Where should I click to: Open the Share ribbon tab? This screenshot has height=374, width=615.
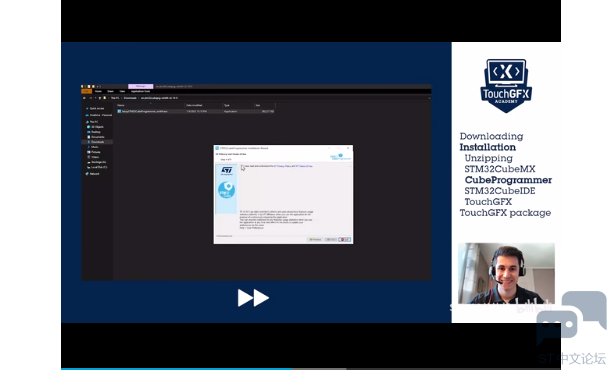point(111,91)
